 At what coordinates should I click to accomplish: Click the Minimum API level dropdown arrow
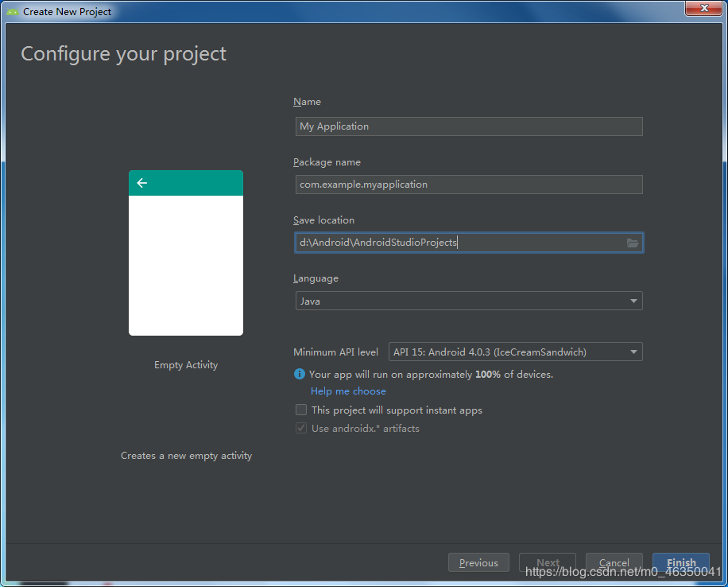click(633, 352)
